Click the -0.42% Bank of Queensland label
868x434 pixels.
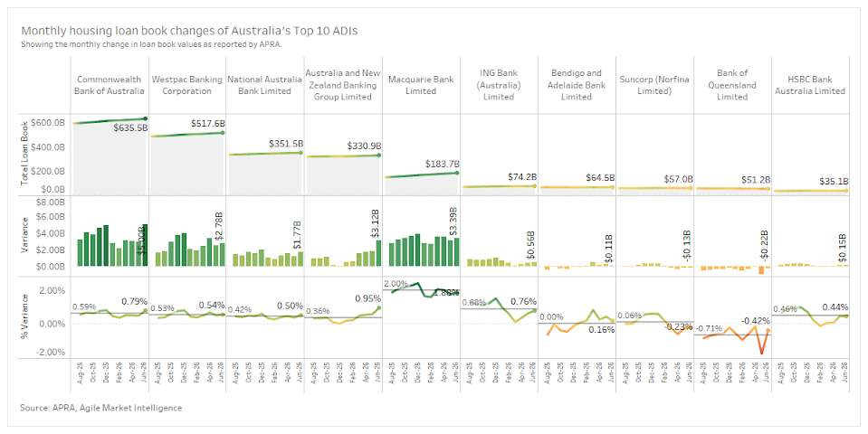pyautogui.click(x=756, y=321)
